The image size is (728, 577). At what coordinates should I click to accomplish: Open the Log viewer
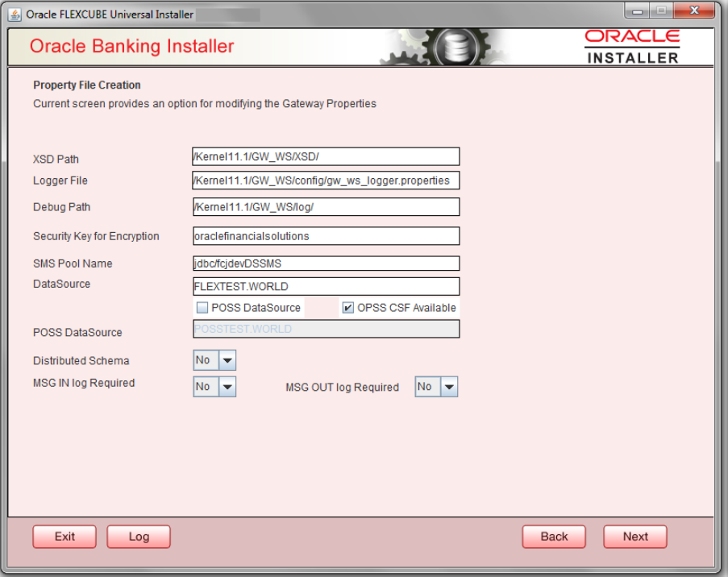pos(138,536)
